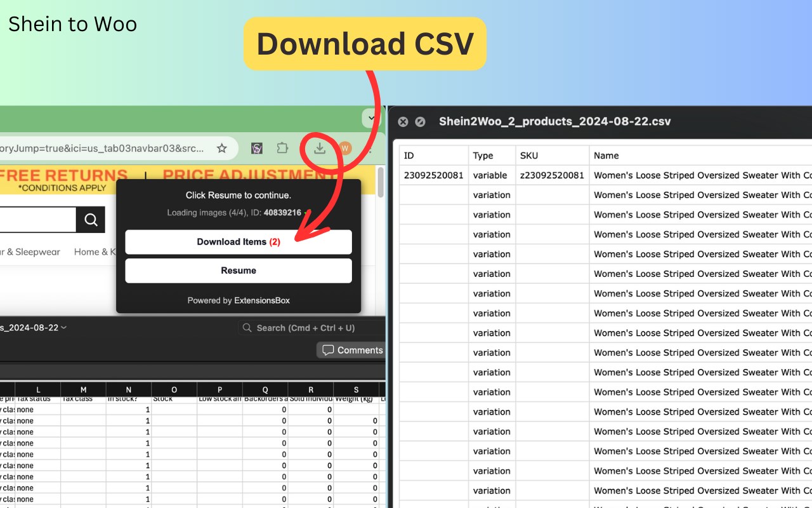The image size is (812, 508).
Task: Bookmark this page with the star icon
Action: pyautogui.click(x=221, y=148)
